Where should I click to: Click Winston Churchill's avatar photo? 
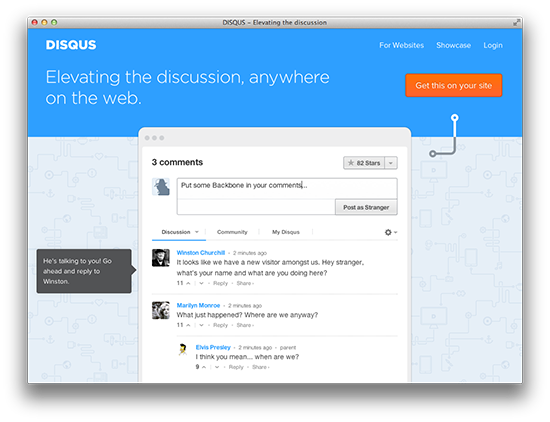coord(161,258)
